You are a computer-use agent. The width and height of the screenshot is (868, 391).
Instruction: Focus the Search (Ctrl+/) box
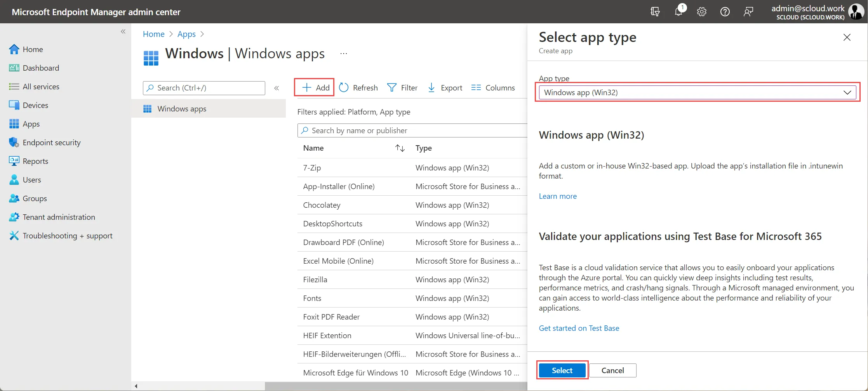coord(204,88)
